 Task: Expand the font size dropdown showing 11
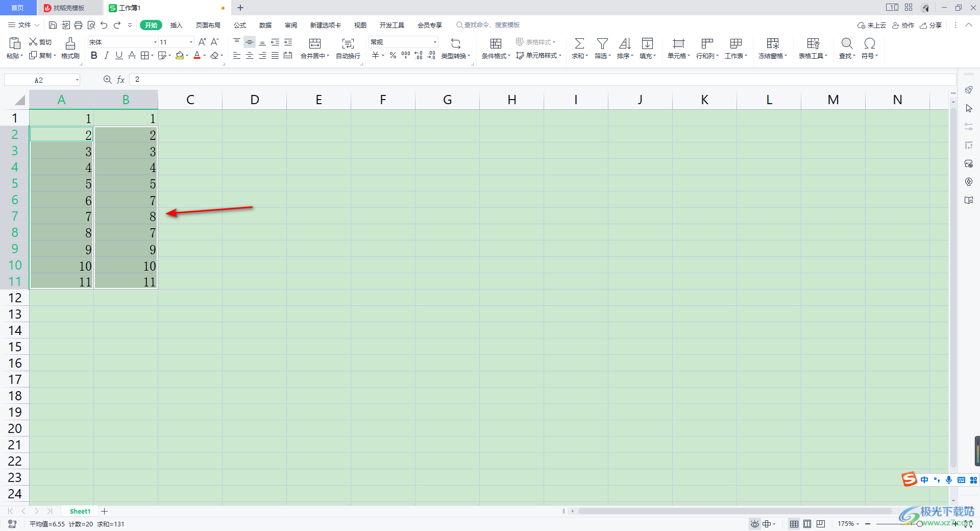coord(191,42)
